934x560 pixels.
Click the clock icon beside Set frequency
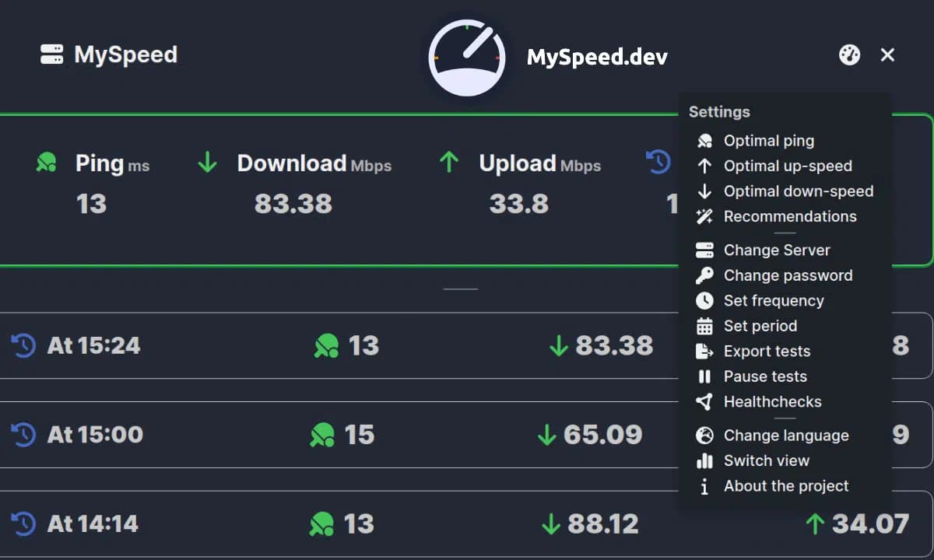(x=704, y=301)
